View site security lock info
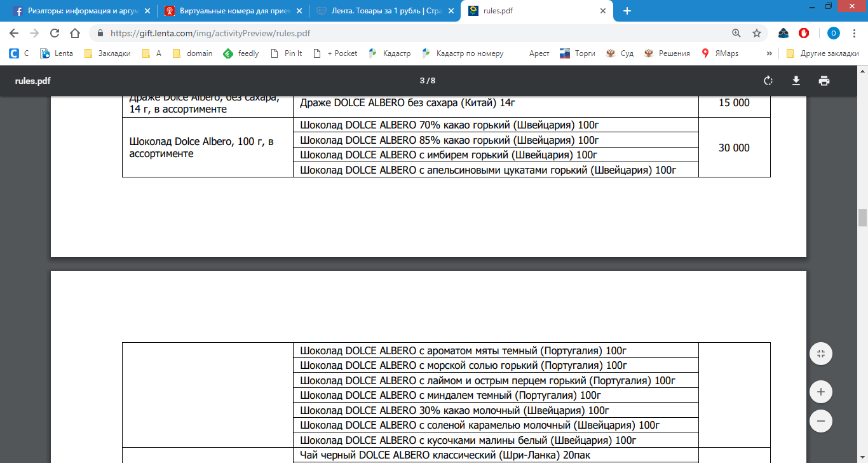The width and height of the screenshot is (868, 463). (100, 33)
